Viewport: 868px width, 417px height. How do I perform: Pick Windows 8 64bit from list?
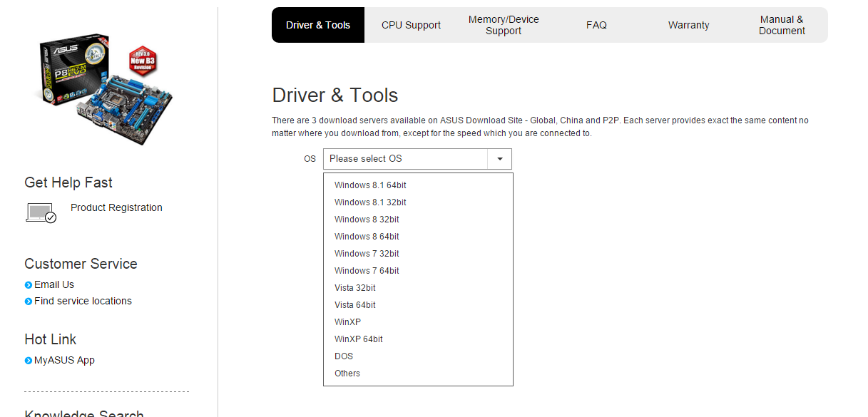(418, 237)
